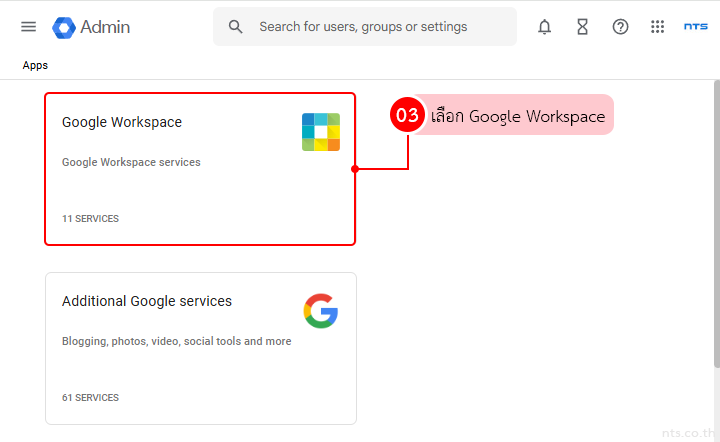This screenshot has width=720, height=442.
Task: Open the Additional Google services card
Action: 201,348
